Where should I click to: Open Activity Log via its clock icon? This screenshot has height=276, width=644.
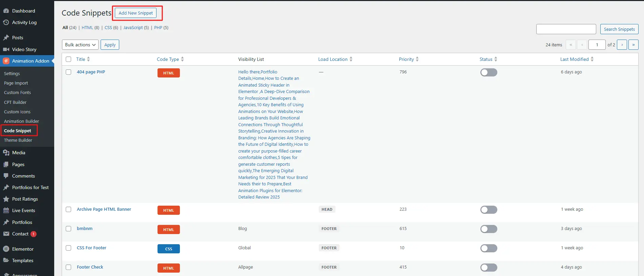[x=6, y=22]
